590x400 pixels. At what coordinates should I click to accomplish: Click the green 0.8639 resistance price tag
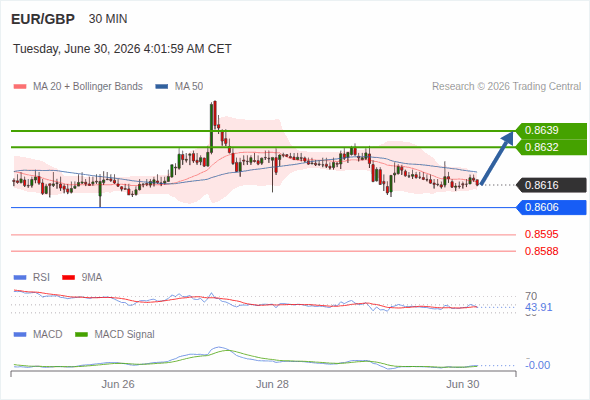(551, 131)
